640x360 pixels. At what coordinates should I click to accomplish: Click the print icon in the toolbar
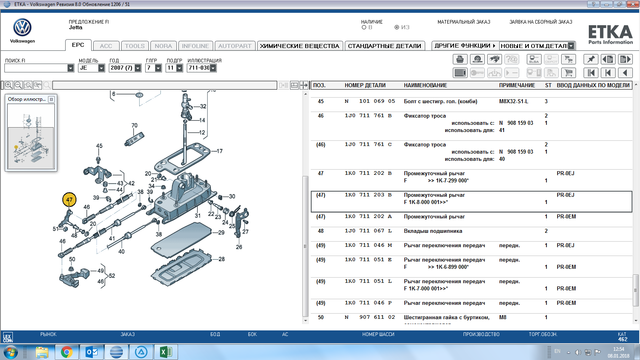coord(460,59)
